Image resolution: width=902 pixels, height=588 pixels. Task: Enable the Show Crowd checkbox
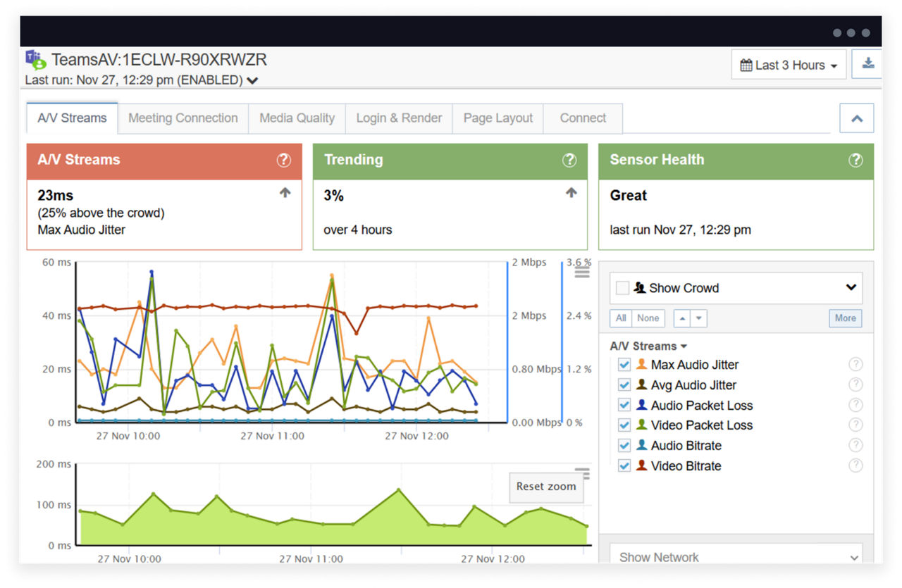pyautogui.click(x=622, y=288)
